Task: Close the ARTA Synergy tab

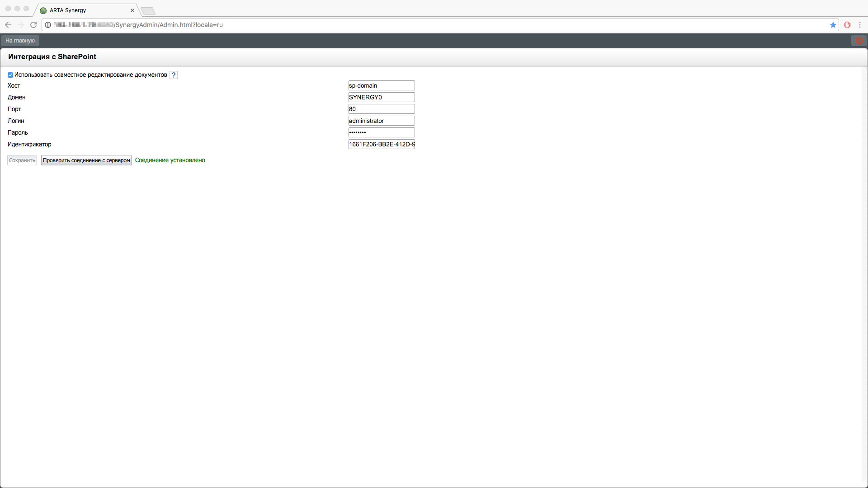Action: tap(132, 10)
